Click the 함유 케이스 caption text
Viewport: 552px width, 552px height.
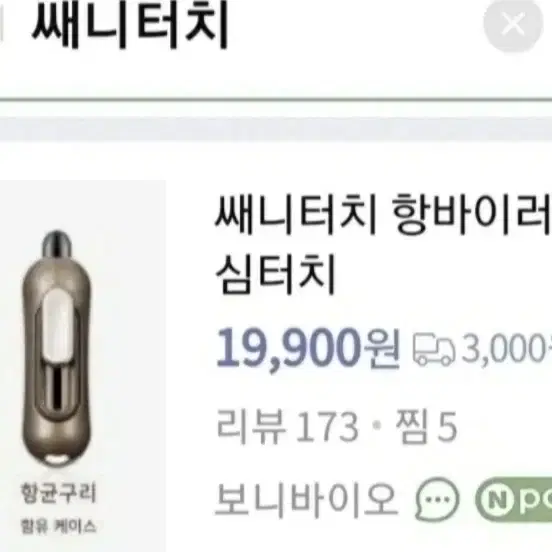(58, 527)
